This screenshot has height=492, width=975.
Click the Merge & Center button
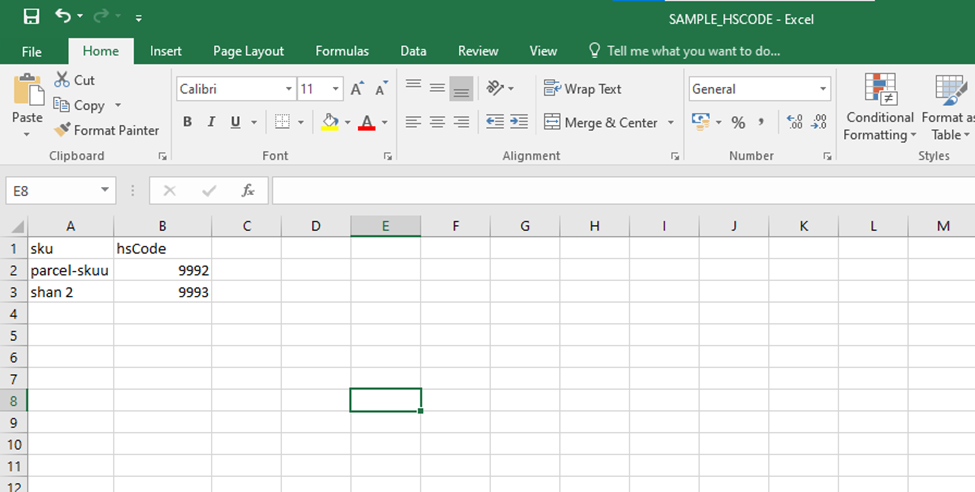click(x=601, y=122)
